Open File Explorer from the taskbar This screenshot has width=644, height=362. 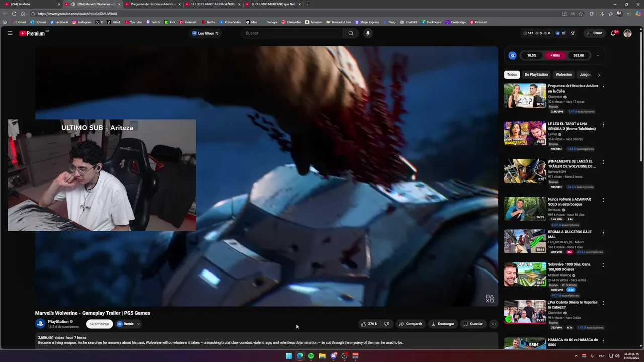322,356
